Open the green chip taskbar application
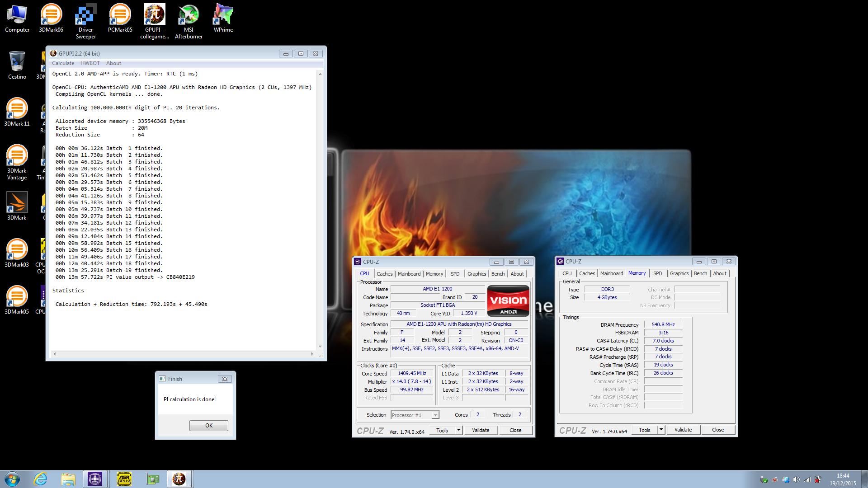The width and height of the screenshot is (868, 488). coord(152,479)
